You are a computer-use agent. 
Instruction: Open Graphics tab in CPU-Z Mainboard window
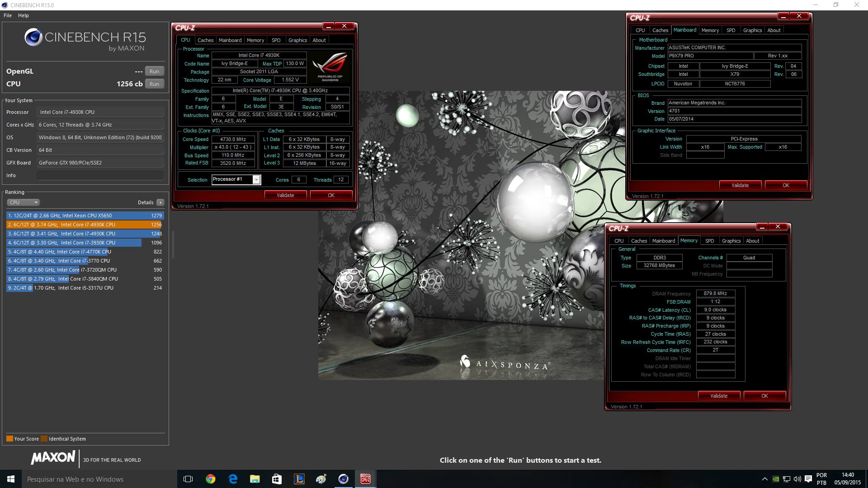coord(752,30)
